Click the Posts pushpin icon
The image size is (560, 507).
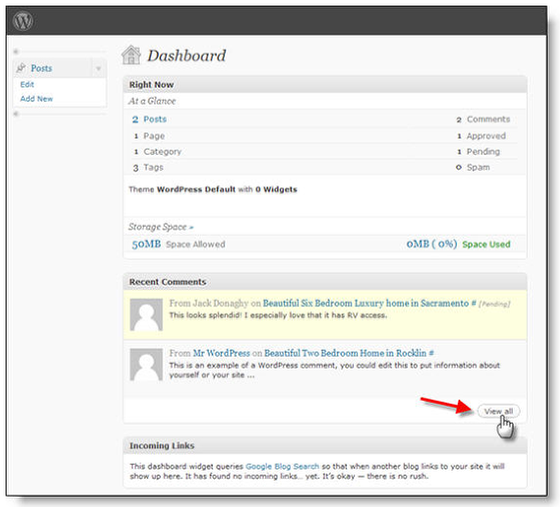pyautogui.click(x=21, y=68)
